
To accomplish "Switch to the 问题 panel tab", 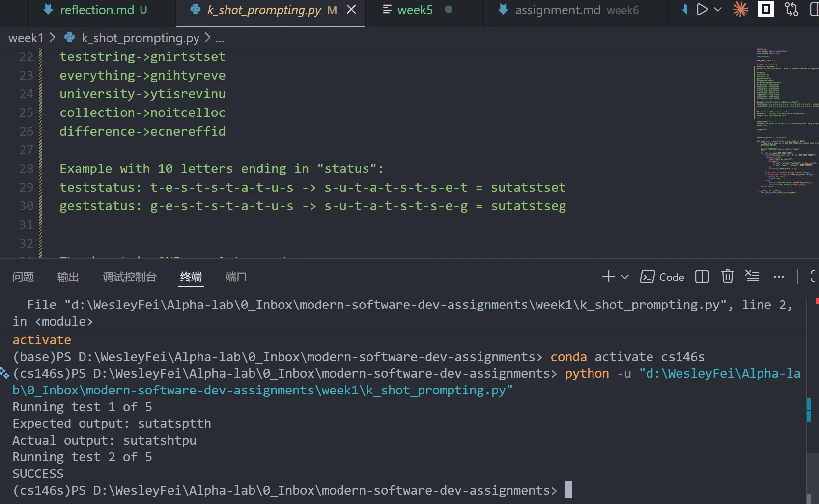I will coord(23,277).
